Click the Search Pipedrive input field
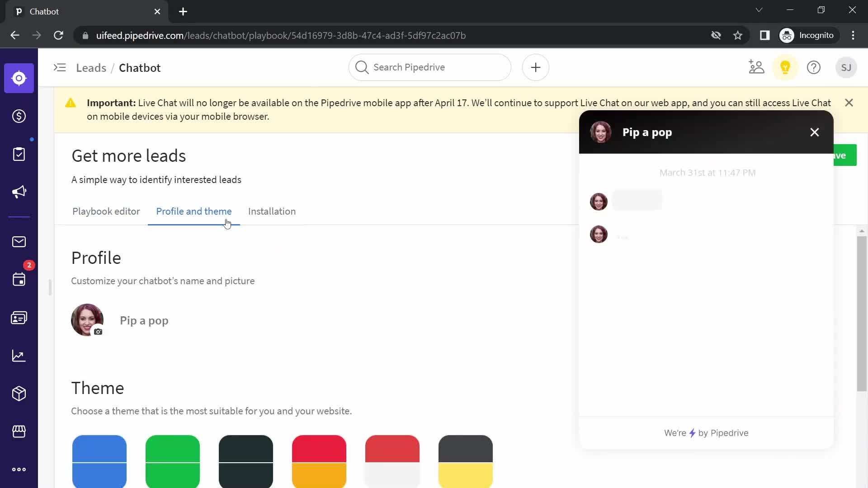868x488 pixels. [430, 67]
